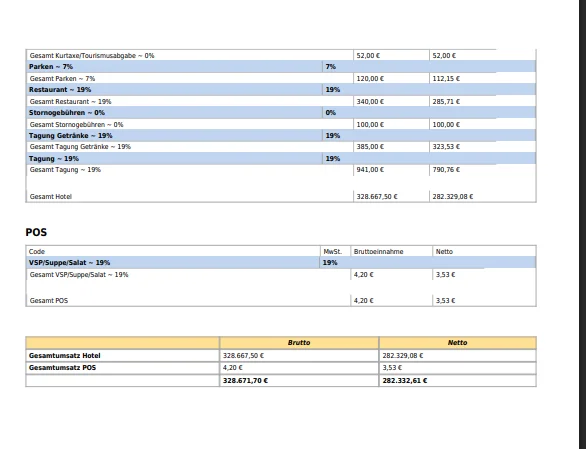Click the 'VSP/Suppe/Salat ~ 19%' group header
586x449 pixels.
tap(70, 263)
